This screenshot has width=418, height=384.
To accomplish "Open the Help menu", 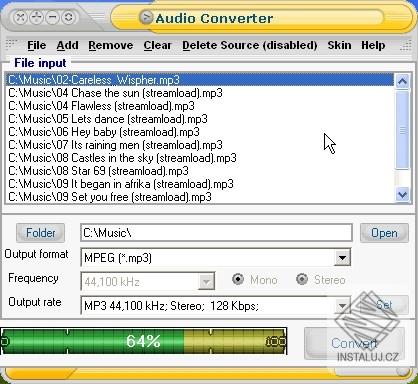I will pyautogui.click(x=373, y=45).
